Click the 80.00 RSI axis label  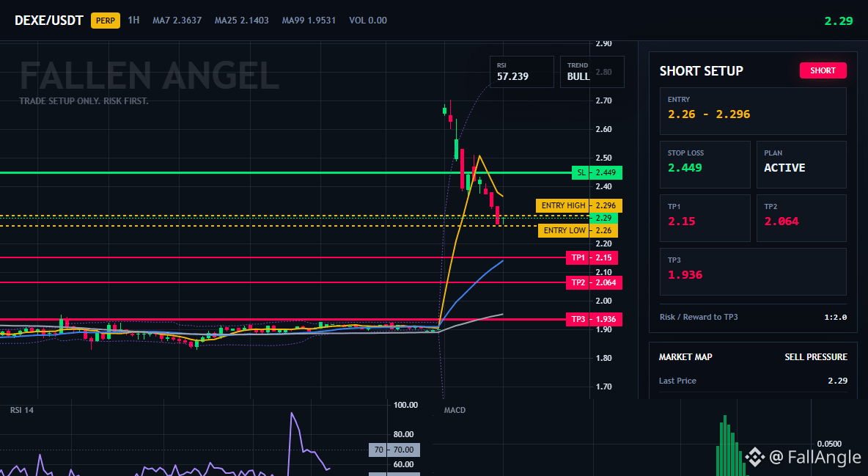pyautogui.click(x=403, y=434)
